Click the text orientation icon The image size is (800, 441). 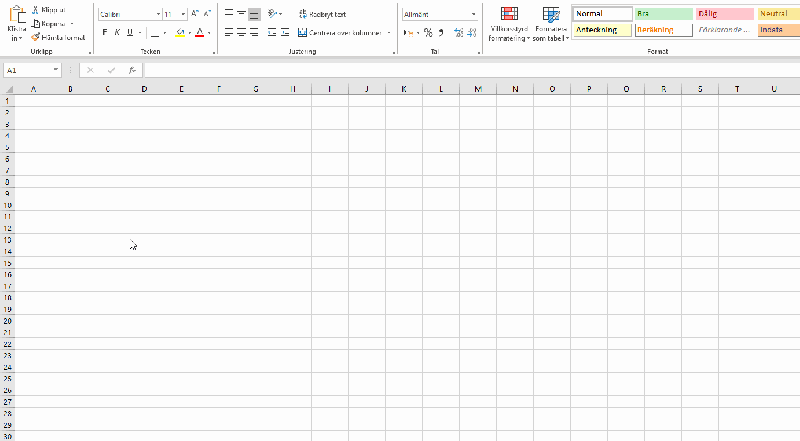pos(273,14)
